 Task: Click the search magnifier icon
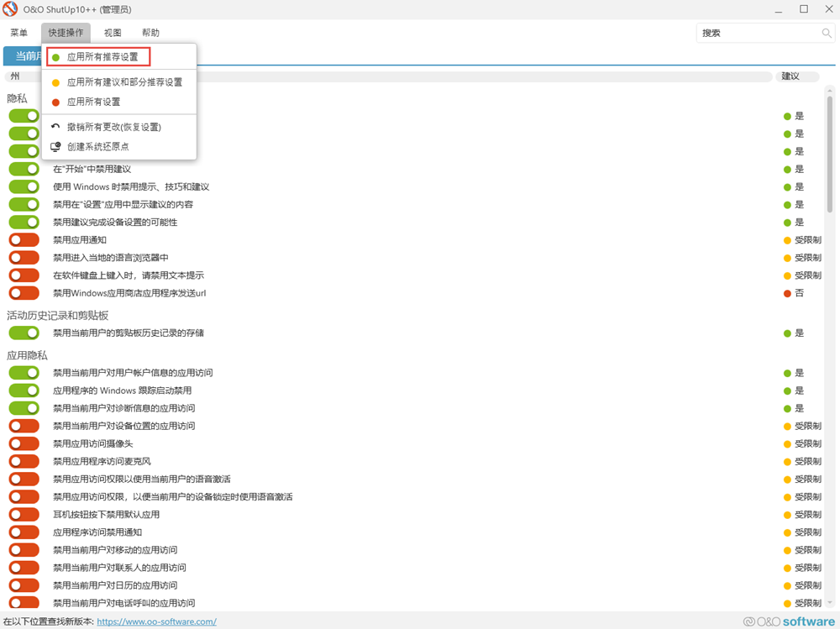pyautogui.click(x=827, y=34)
